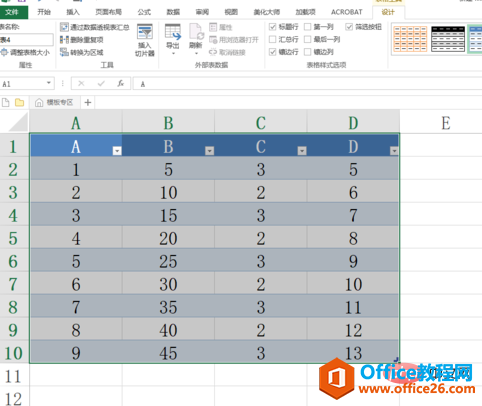482x406 pixels.
Task: Expand the Export (导出) dropdown arrow
Action: click(173, 54)
